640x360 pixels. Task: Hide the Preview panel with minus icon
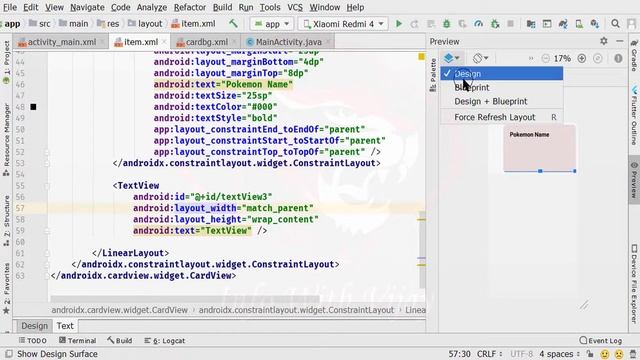(x=620, y=41)
